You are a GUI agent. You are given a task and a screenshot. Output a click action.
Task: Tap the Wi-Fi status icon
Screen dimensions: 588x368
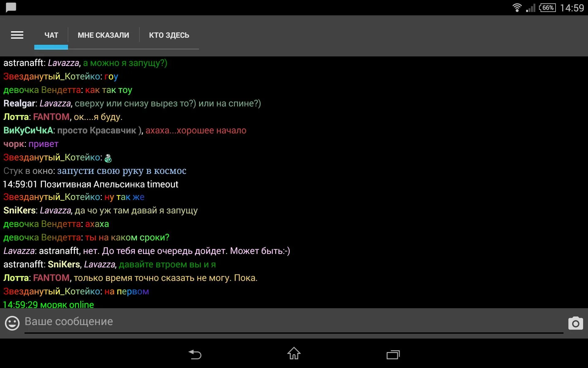(x=517, y=8)
